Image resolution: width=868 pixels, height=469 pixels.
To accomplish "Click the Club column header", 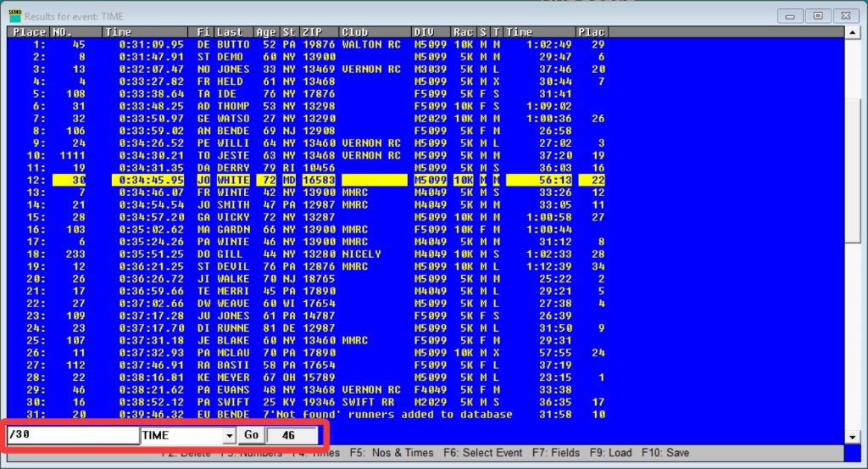I will coord(374,32).
